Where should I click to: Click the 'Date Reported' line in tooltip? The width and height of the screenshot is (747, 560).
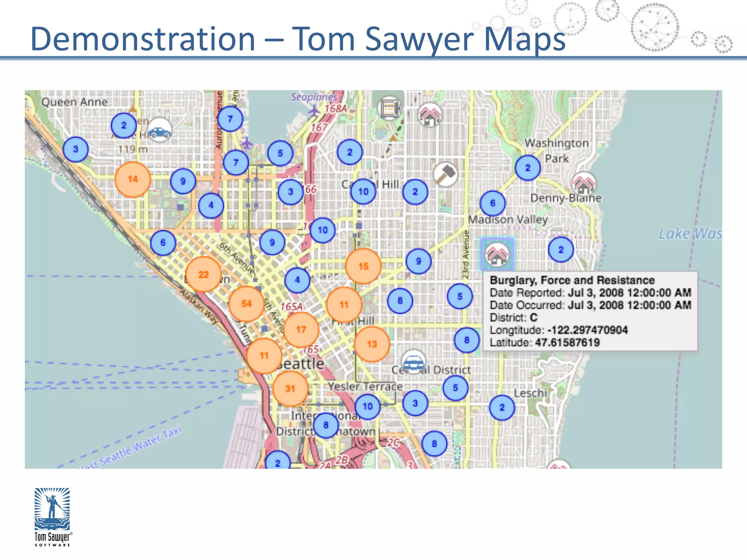tap(590, 292)
